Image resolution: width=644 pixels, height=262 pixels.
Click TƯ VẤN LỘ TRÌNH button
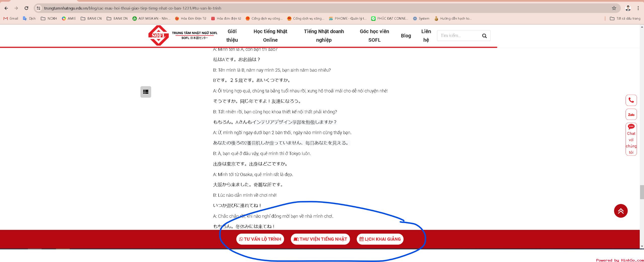260,239
